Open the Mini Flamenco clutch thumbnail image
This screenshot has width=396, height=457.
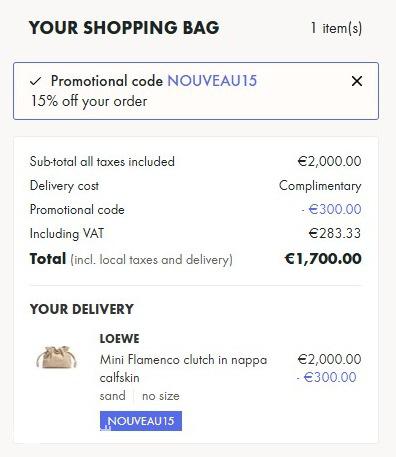[x=57, y=357]
